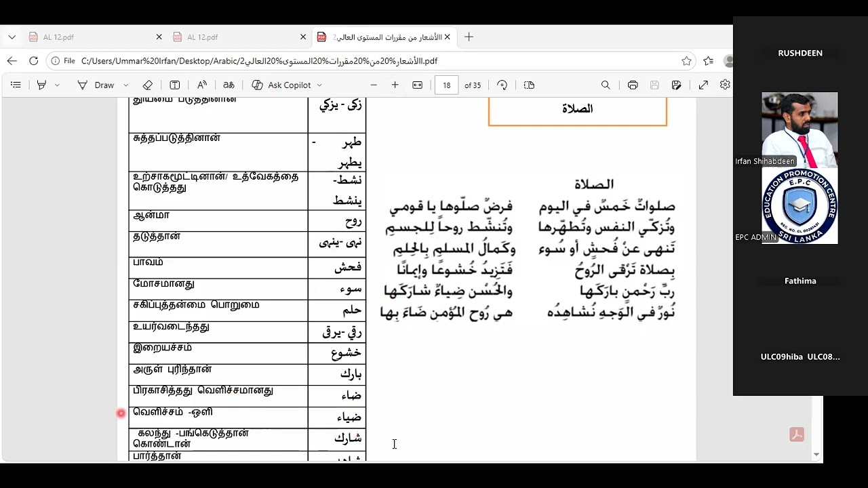The height and width of the screenshot is (488, 868).
Task: Open the tab actions dropdown menu
Action: (12, 37)
